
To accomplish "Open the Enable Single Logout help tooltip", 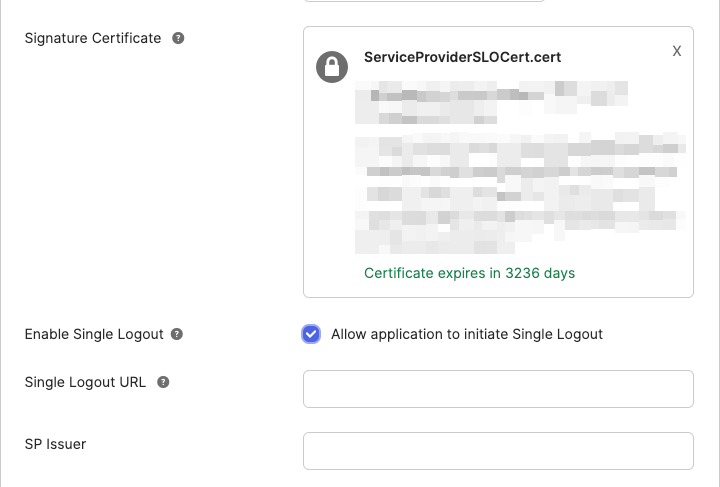I will point(177,334).
